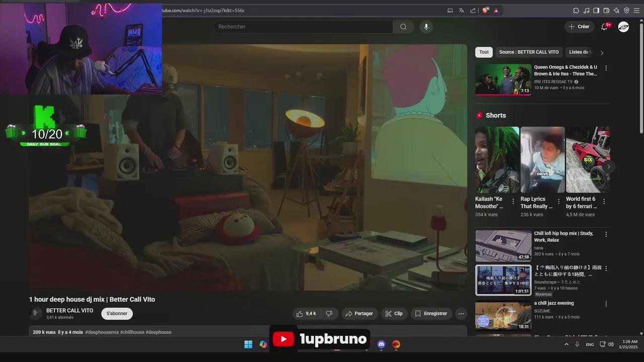The width and height of the screenshot is (644, 362).
Task: Click the a chill jazz evening title
Action: [x=554, y=303]
